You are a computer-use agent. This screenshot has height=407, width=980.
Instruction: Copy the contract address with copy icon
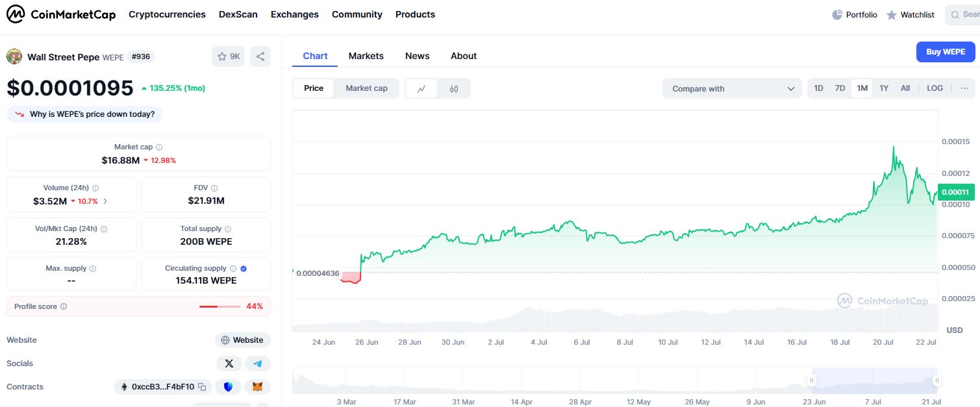pyautogui.click(x=203, y=387)
